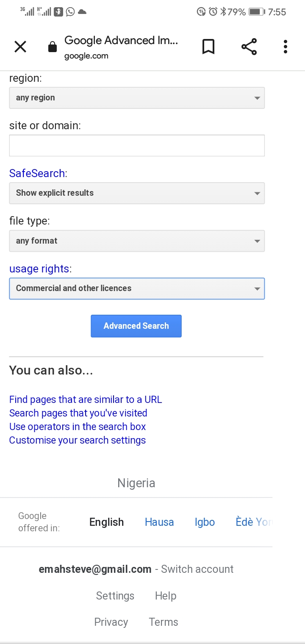Focus the site or domain field

pos(137,146)
